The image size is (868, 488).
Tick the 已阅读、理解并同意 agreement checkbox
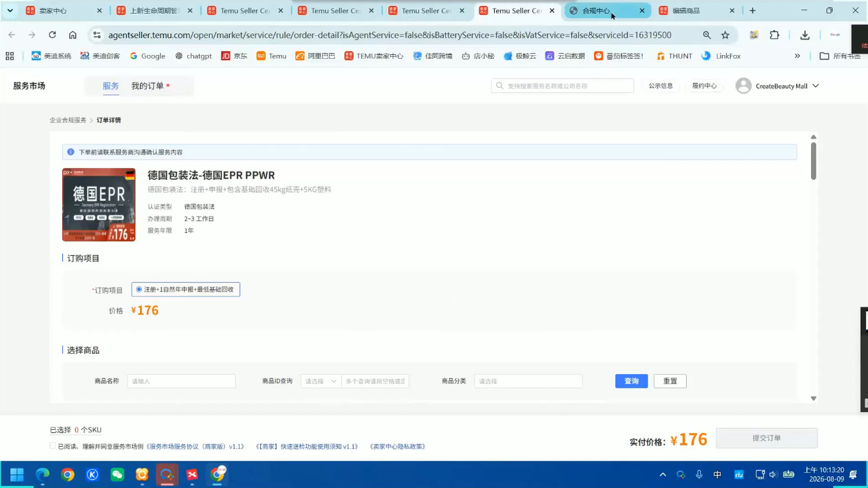[53, 446]
